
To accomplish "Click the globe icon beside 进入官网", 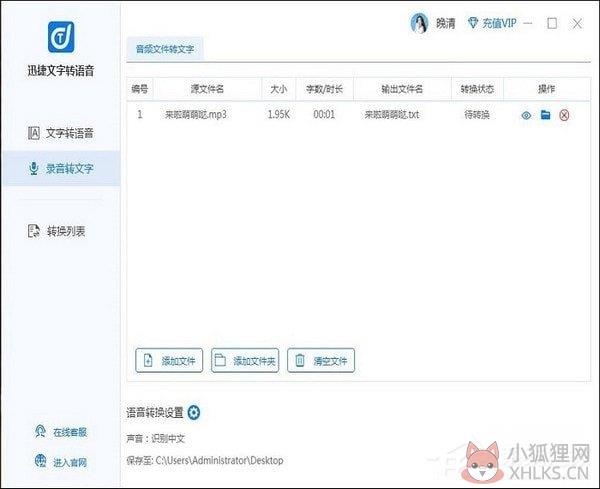I will (40, 461).
